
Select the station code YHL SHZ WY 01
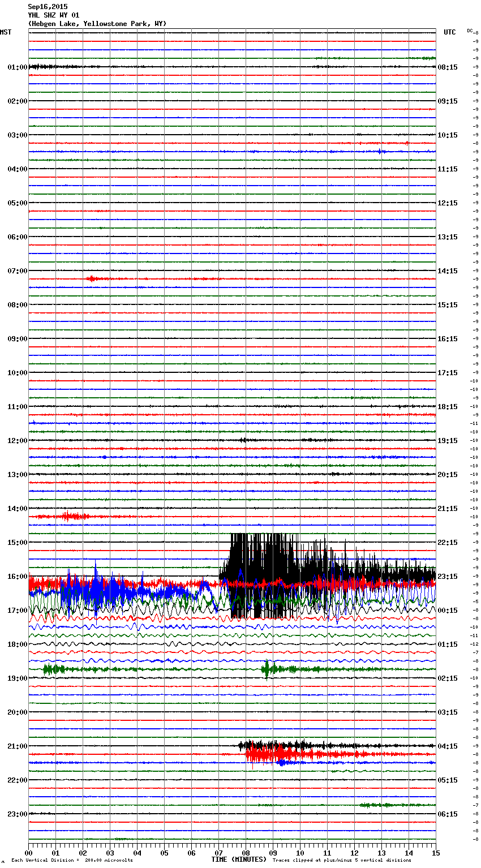tap(54, 15)
